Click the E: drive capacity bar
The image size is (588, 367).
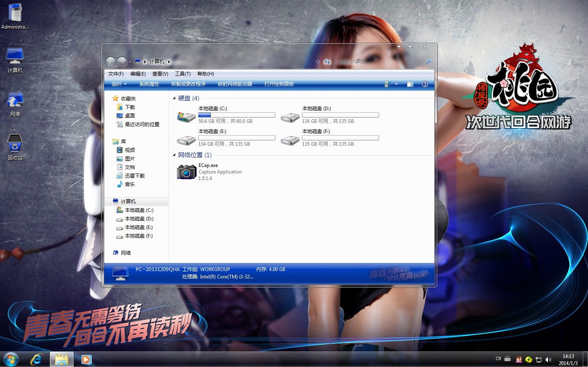point(237,138)
